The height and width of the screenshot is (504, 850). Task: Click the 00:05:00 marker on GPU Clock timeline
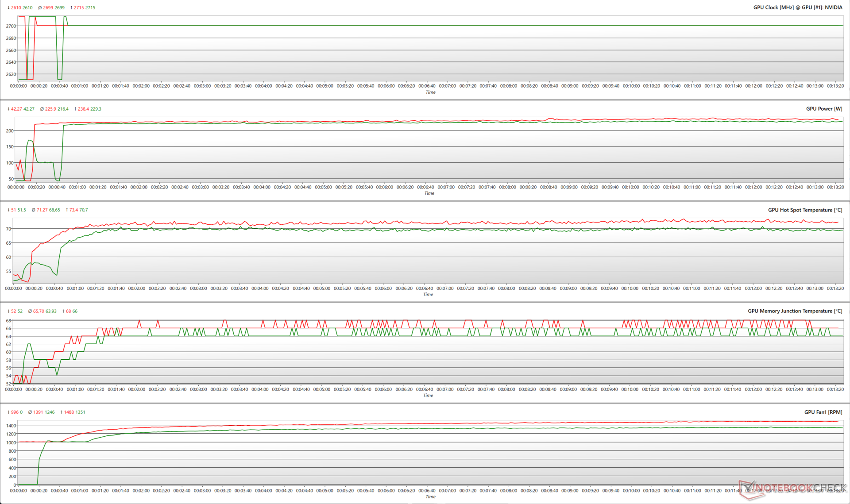tap(325, 86)
